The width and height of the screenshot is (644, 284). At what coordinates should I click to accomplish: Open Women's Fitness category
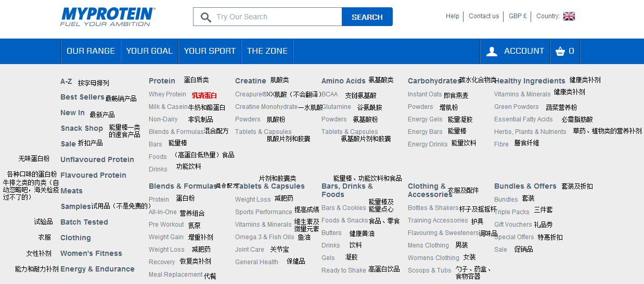(x=91, y=253)
